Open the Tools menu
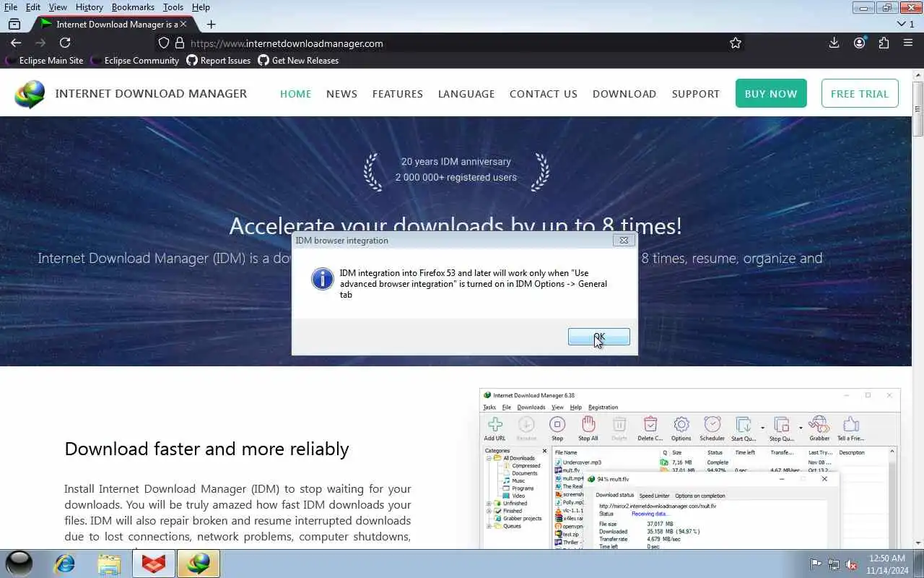The width and height of the screenshot is (924, 578). tap(173, 7)
